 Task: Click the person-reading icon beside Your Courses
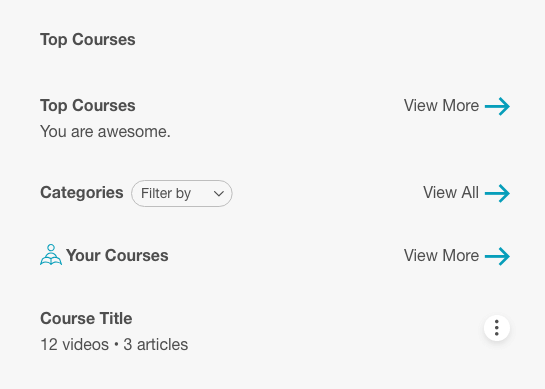tap(51, 255)
